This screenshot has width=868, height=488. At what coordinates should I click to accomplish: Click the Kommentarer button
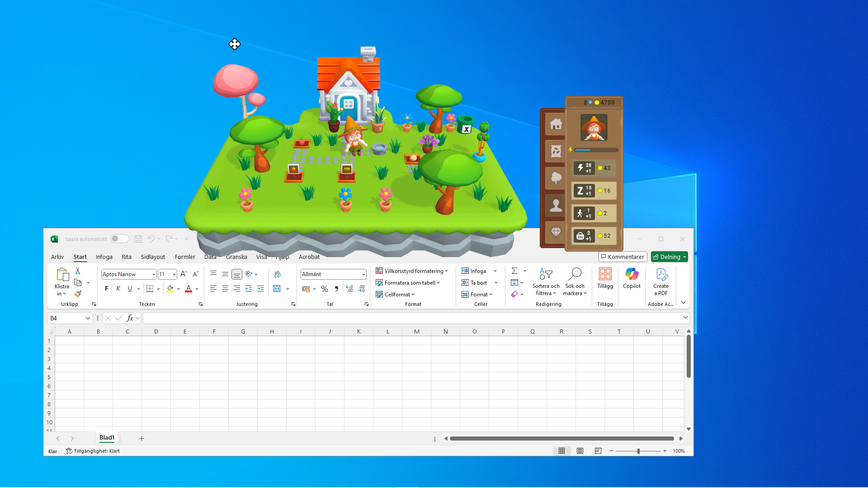coord(623,257)
